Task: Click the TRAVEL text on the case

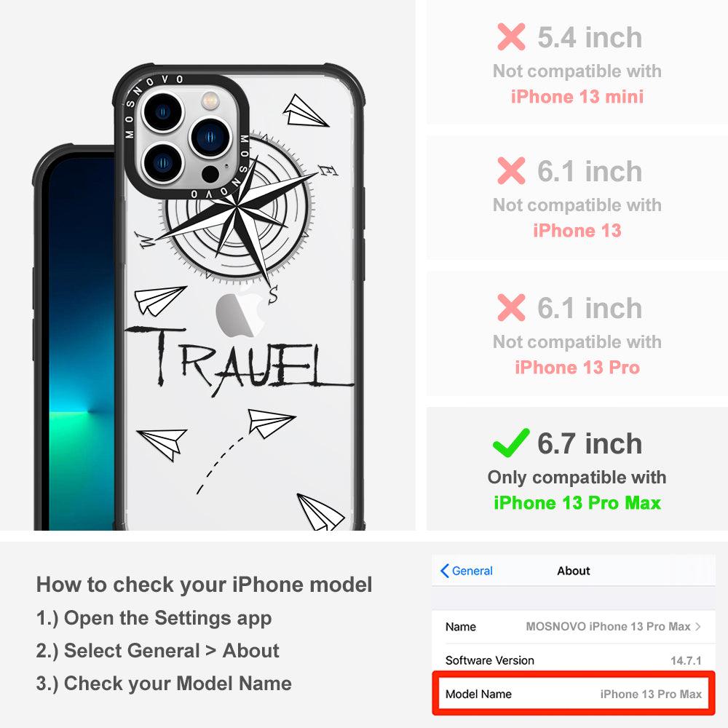Action: [240, 360]
